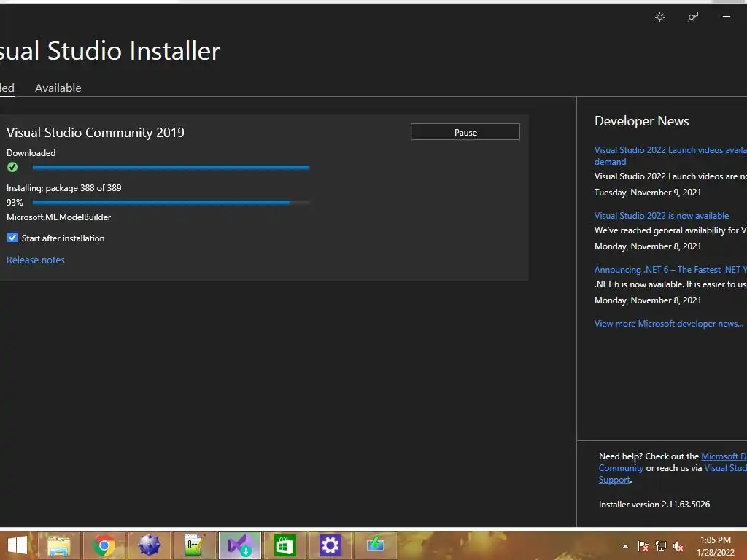Open the green arrow download taskbar icon

pos(375,545)
